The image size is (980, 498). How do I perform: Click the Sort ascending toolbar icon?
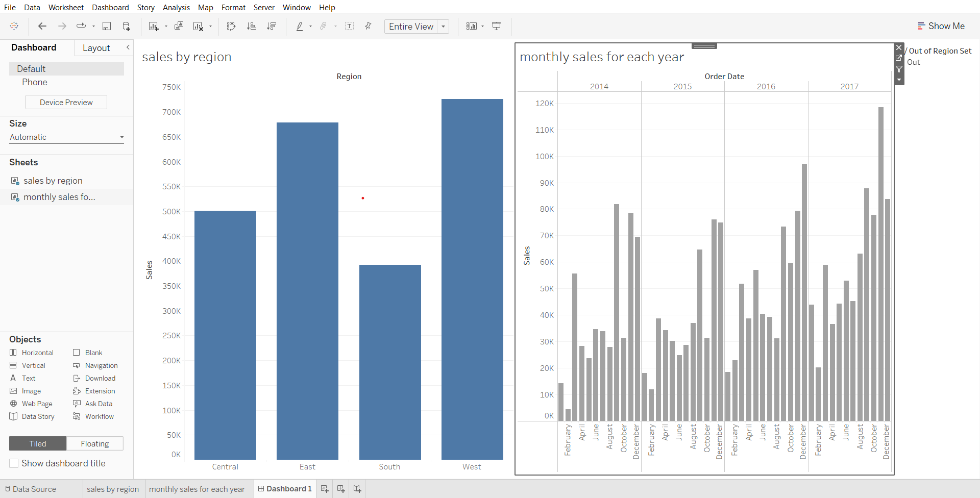[x=251, y=26]
